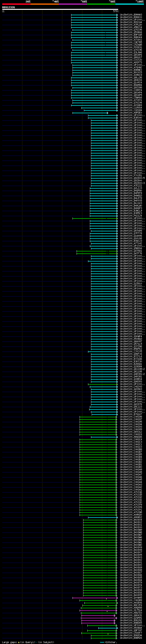Select label UniRef100_C5XKF7

point(131,633)
